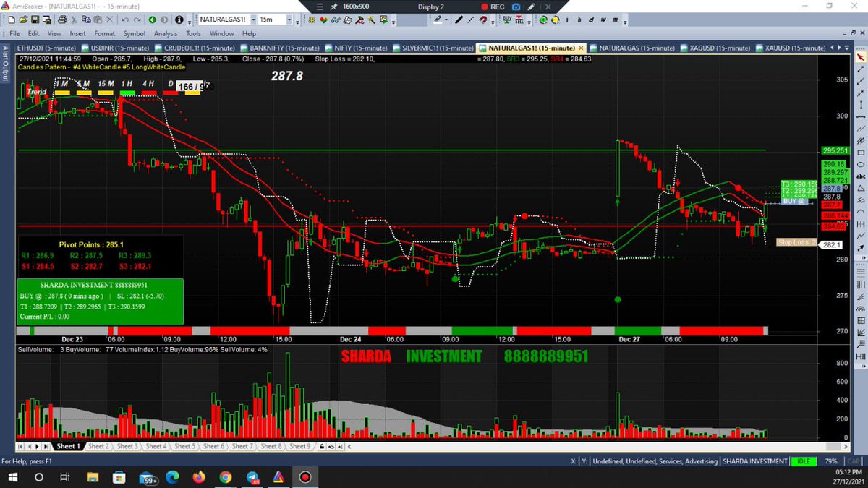This screenshot has height=488, width=868.
Task: Open the File menu
Action: [14, 33]
